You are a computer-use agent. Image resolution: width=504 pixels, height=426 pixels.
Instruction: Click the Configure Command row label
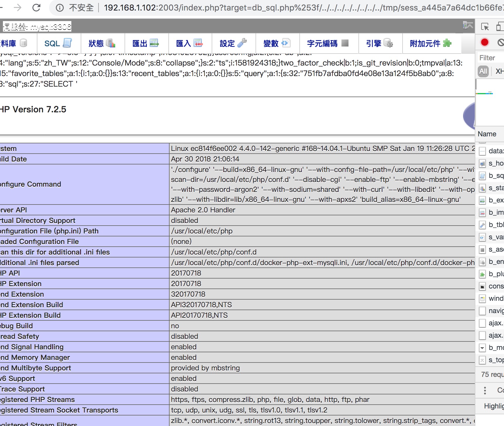pos(30,184)
